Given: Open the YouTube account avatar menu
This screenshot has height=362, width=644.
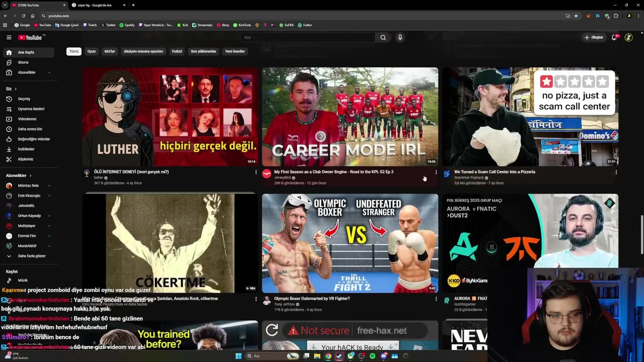Looking at the screenshot, I should point(628,37).
